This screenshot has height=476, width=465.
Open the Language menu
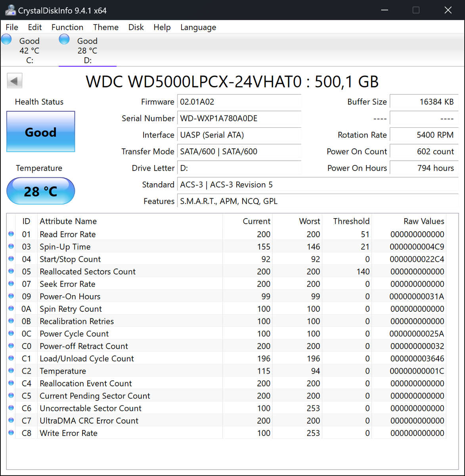[x=198, y=27]
